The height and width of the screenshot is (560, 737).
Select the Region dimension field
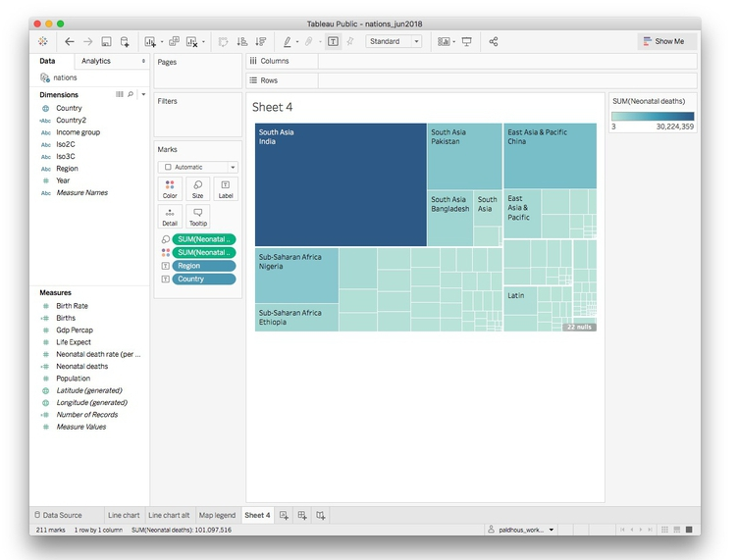pos(67,169)
